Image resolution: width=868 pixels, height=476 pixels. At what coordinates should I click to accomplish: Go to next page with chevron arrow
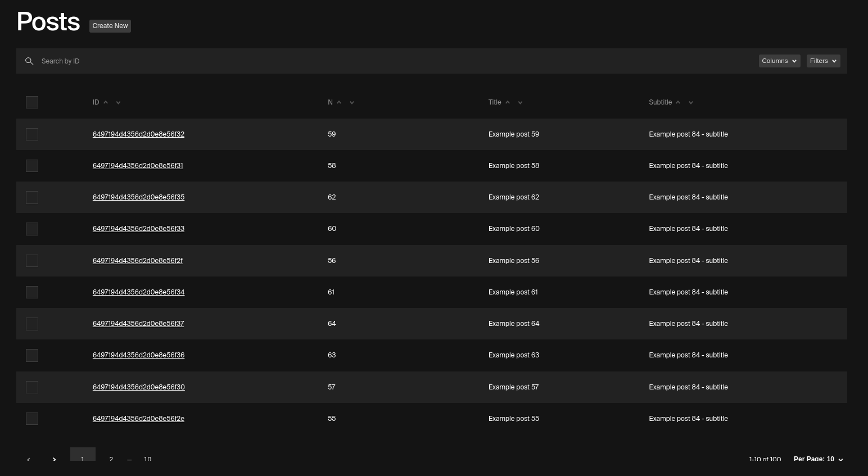click(54, 460)
